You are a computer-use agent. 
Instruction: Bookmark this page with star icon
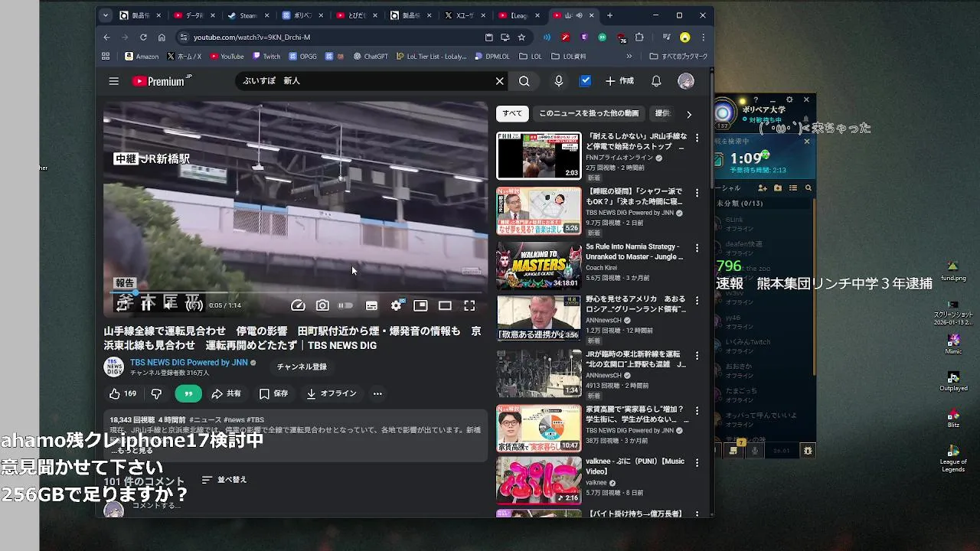click(521, 37)
